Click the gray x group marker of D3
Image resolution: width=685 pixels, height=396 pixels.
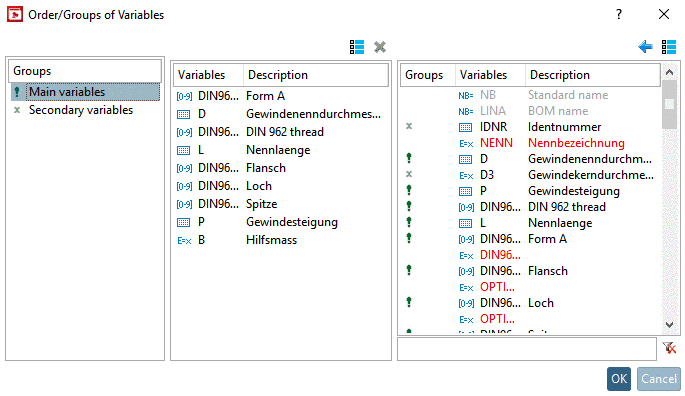(x=409, y=174)
